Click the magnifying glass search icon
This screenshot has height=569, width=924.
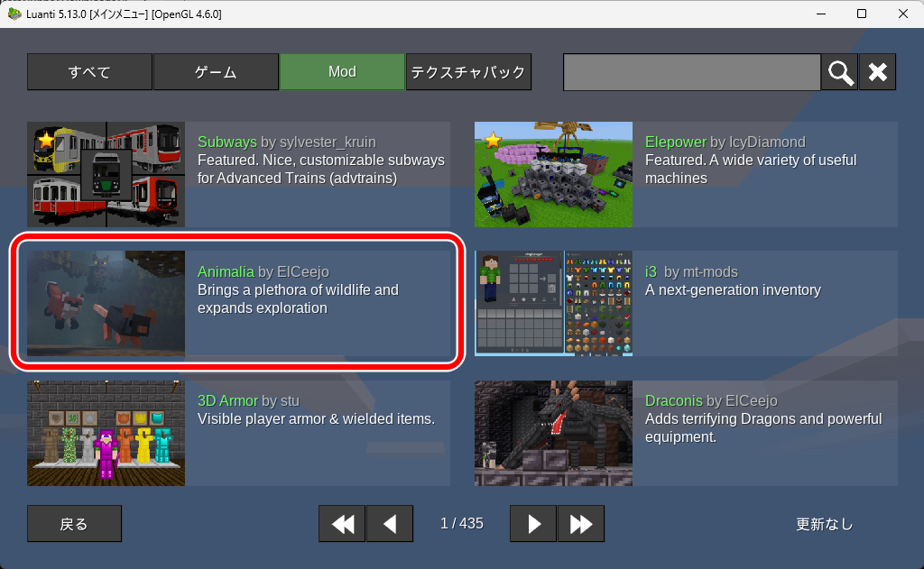point(839,72)
